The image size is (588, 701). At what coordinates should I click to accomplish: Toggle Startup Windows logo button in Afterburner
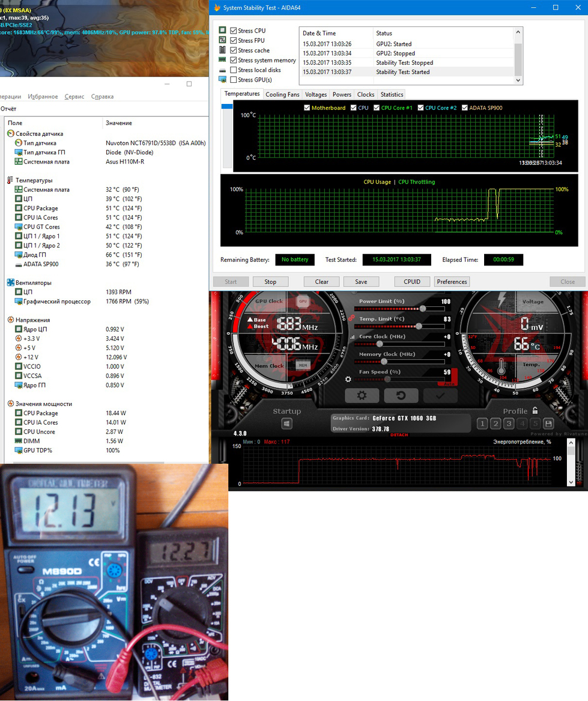pyautogui.click(x=286, y=423)
